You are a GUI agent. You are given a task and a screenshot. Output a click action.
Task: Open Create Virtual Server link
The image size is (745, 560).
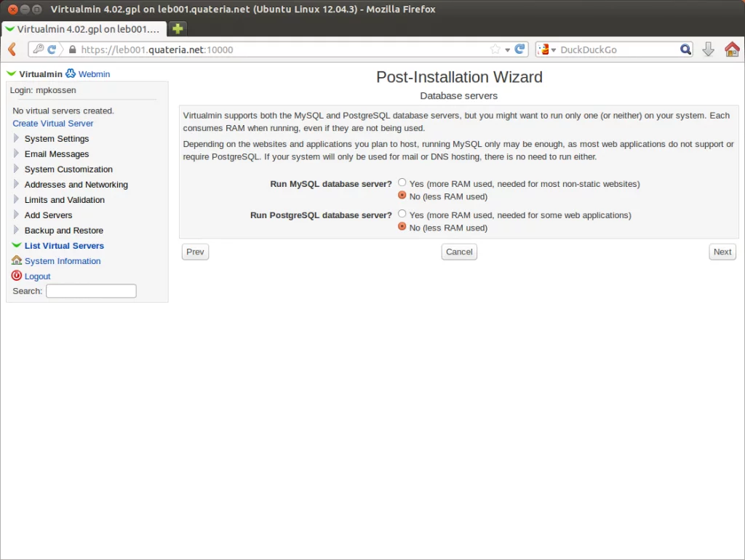click(x=52, y=124)
